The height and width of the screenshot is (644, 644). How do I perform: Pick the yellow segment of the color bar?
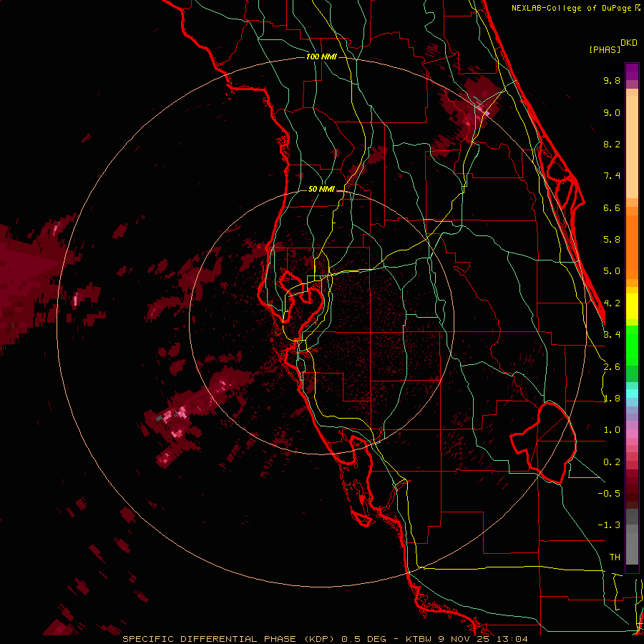pos(632,306)
